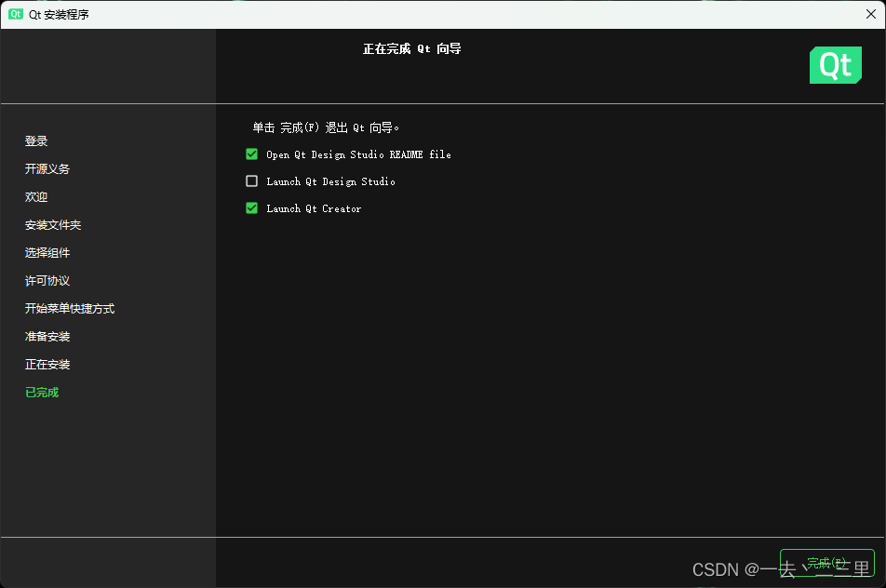Select the 安装文件夹 step in the sidebar

(x=53, y=225)
